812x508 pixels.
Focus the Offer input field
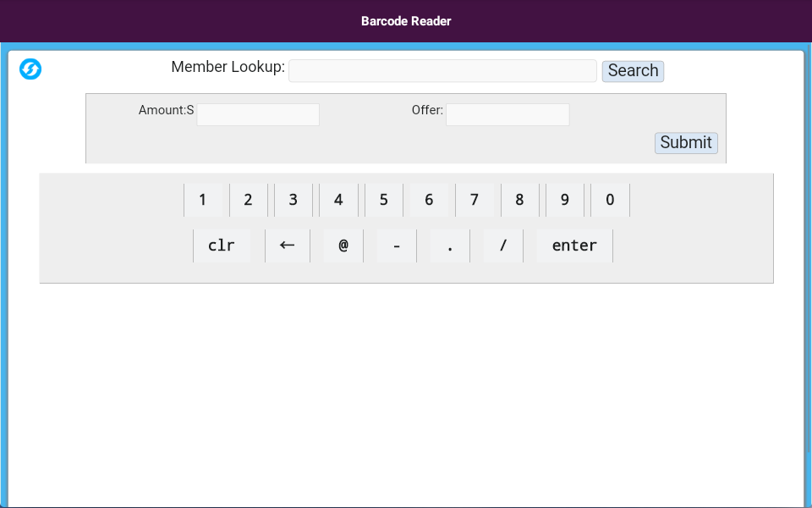(507, 114)
